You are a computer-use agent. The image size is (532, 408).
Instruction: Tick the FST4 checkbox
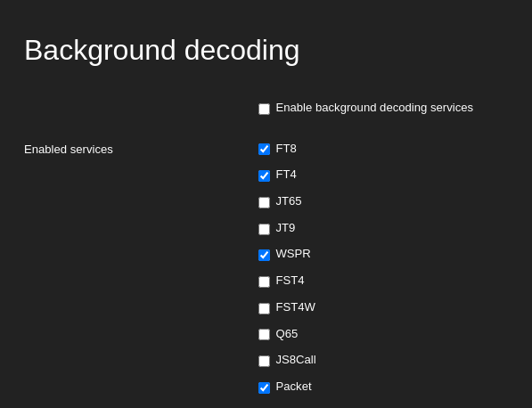point(264,282)
